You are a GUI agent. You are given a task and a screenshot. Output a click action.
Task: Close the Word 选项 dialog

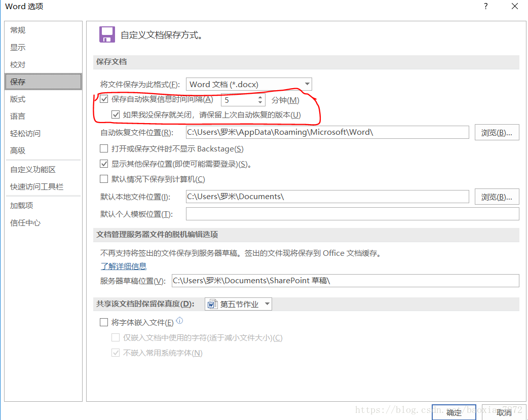[514, 6]
